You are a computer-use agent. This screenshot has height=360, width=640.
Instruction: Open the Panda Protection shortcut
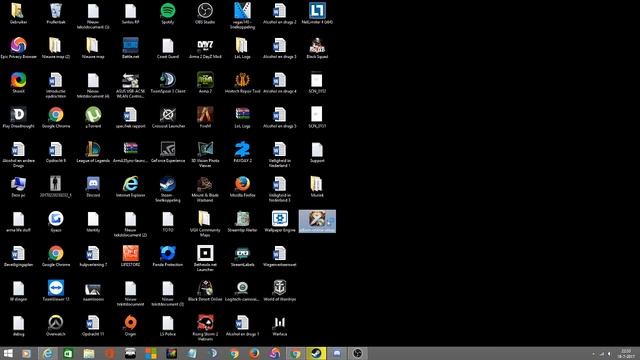click(168, 253)
